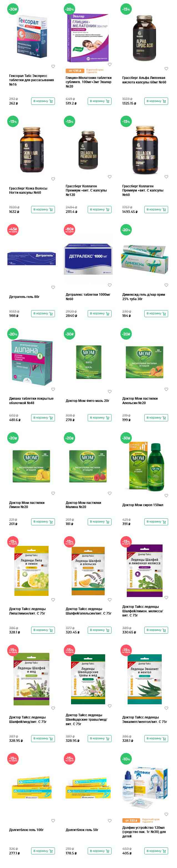Add Грассберг Альфа Липоевая кислота to cart
This screenshot has height=868, width=177.
tap(156, 101)
